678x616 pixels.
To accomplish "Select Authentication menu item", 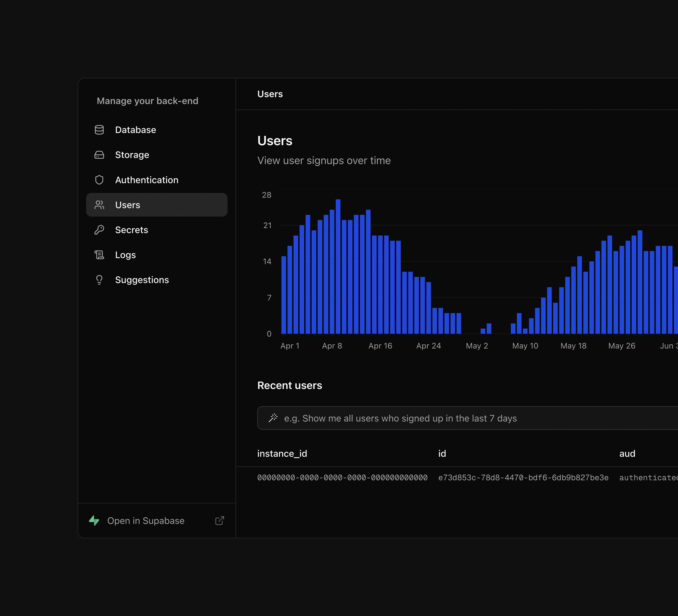I will pos(157,180).
